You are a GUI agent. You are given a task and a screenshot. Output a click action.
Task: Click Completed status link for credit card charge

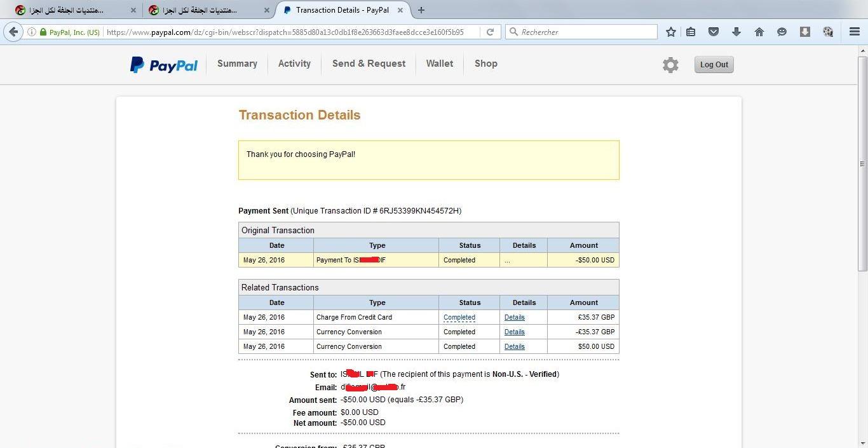[x=459, y=317]
